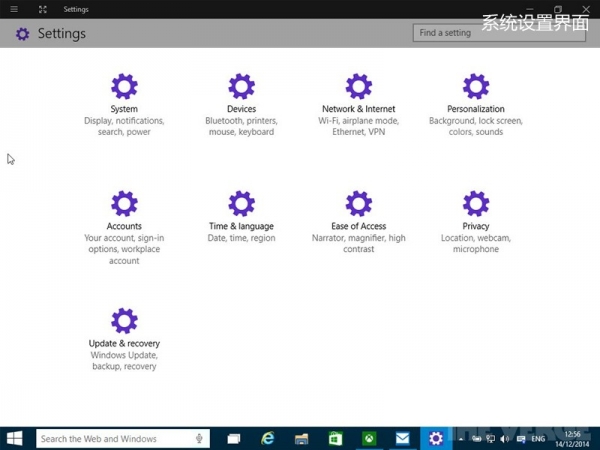
Task: Click the Personalization label
Action: point(476,109)
